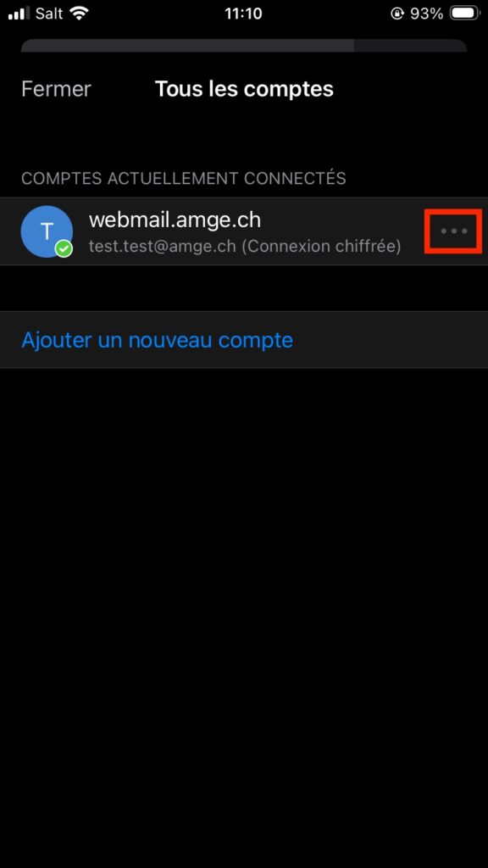Tap the 93% battery percentage text
Viewport: 488px width, 868px height.
pyautogui.click(x=426, y=14)
